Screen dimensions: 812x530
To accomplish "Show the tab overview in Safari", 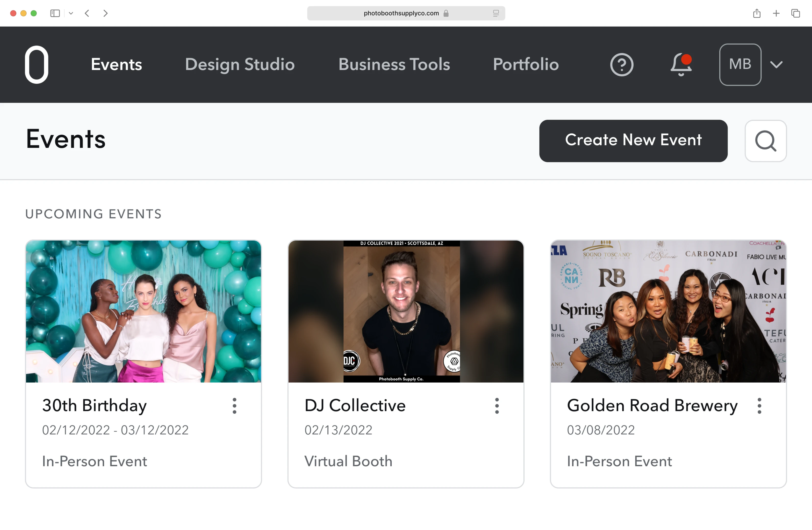I will point(796,13).
